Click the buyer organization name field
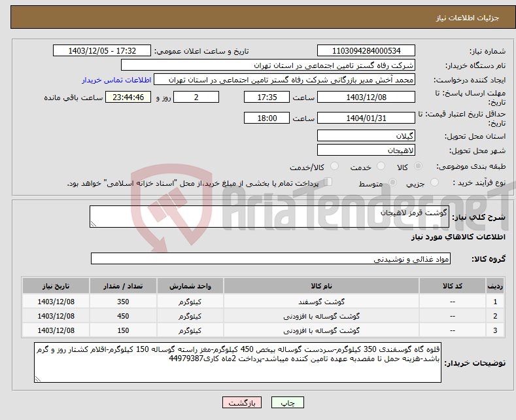This screenshot has width=516, height=420. click(x=268, y=65)
